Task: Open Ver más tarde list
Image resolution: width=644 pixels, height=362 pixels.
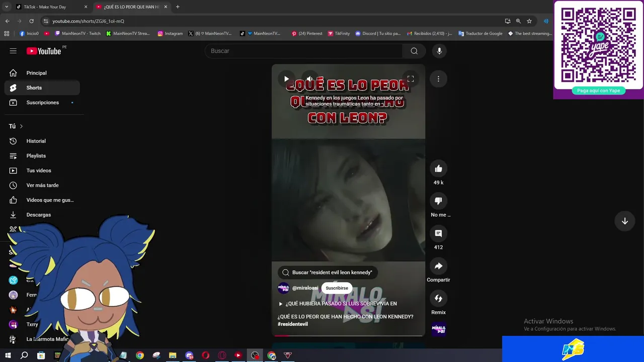Action: pos(42,186)
